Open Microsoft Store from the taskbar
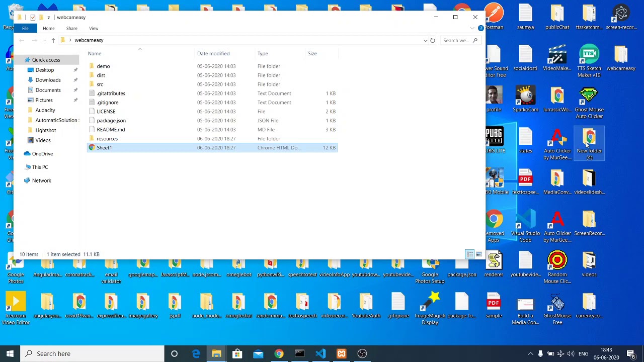The width and height of the screenshot is (644, 362). pyautogui.click(x=237, y=353)
